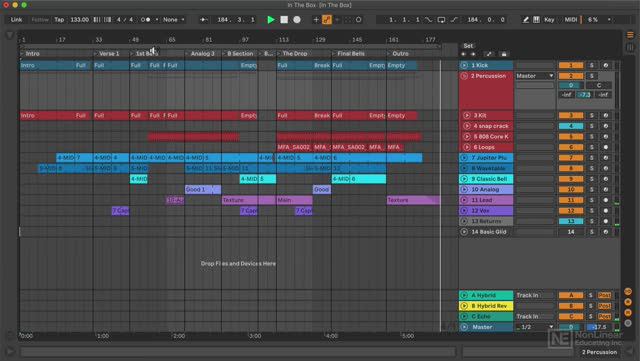Click the Stop transport button
This screenshot has width=640, height=361.
[284, 20]
